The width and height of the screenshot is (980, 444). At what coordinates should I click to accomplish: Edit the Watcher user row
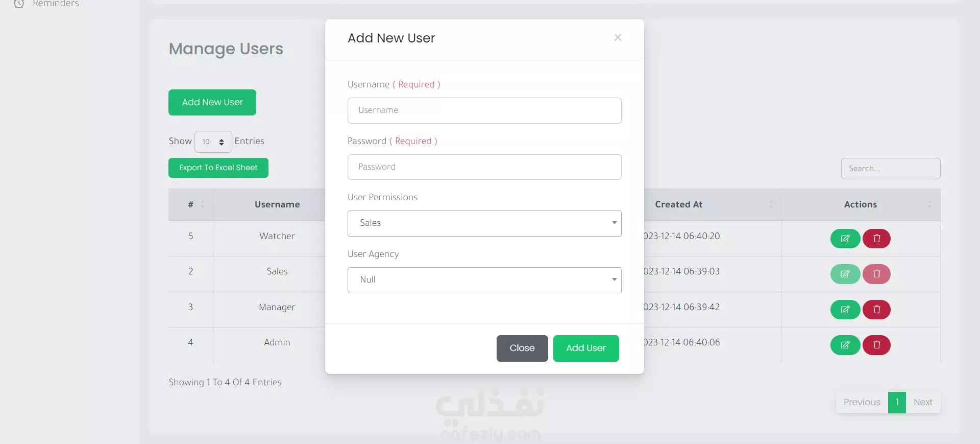tap(845, 239)
